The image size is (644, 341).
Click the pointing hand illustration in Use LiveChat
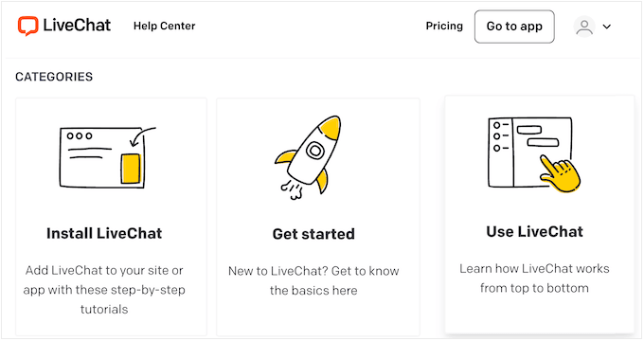click(x=560, y=173)
